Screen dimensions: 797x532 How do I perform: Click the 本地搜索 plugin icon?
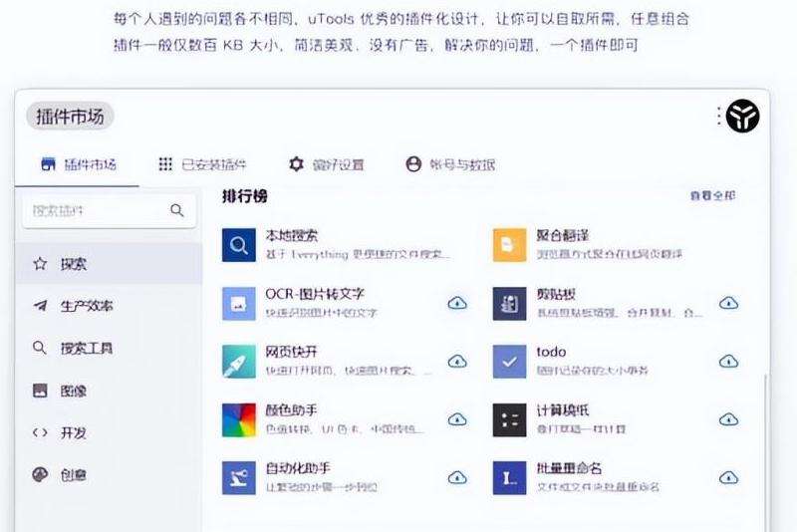(x=239, y=245)
